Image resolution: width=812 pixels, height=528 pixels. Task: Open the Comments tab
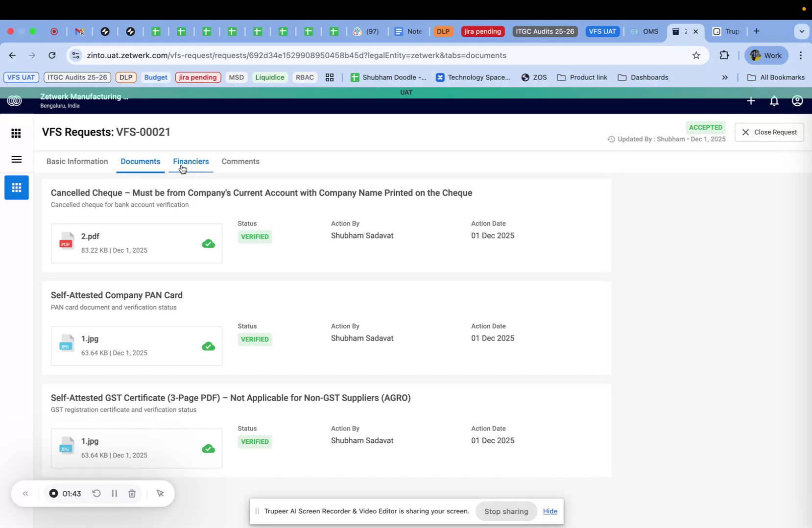click(240, 162)
